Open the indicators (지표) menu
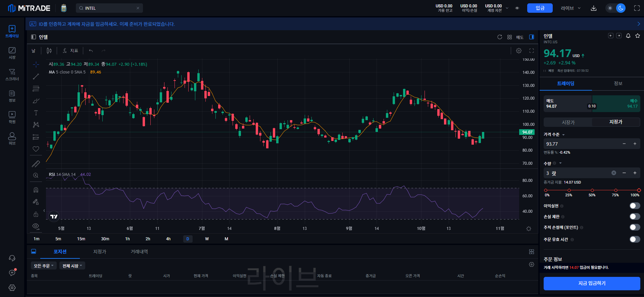The width and height of the screenshot is (644, 297). (70, 51)
